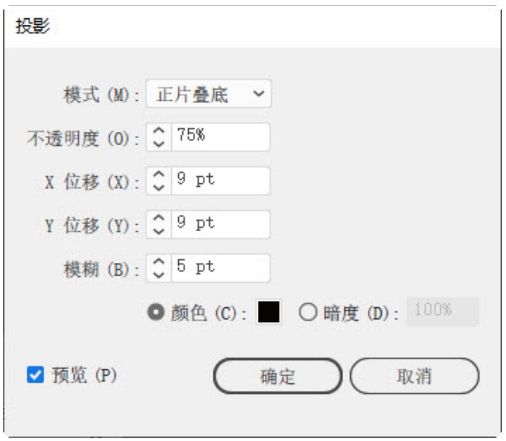Viewport: 506px width, 441px height.
Task: Click the X 位移 9 pt field
Action: pos(220,181)
